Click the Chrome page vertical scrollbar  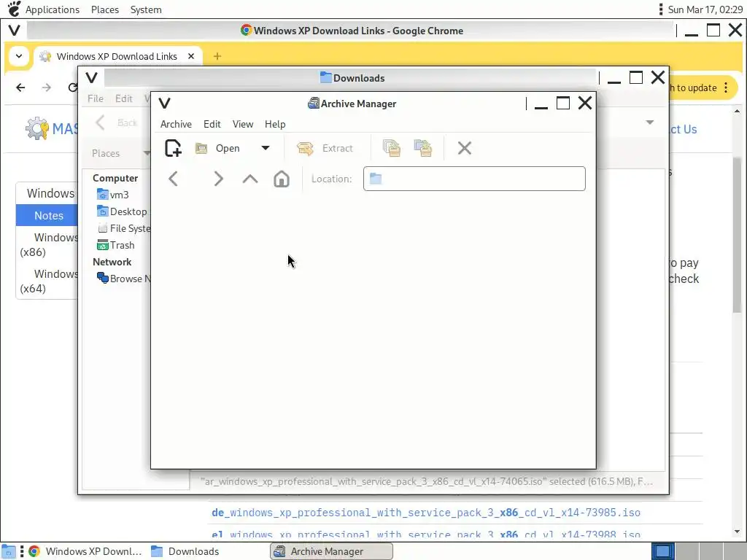click(737, 236)
